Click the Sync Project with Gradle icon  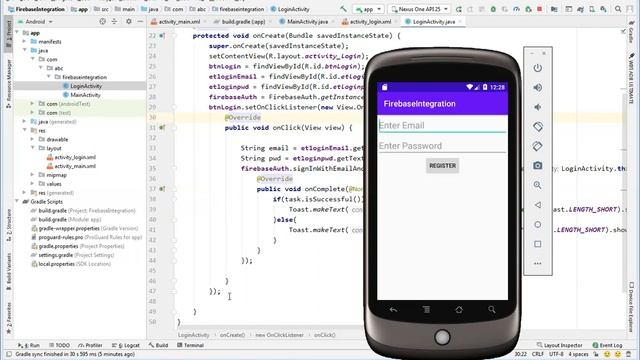[x=580, y=9]
